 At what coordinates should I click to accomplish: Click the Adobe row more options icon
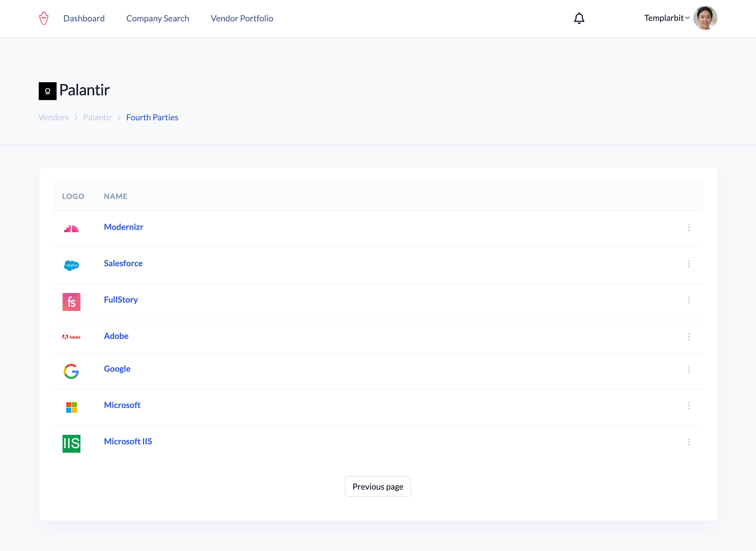[689, 337]
